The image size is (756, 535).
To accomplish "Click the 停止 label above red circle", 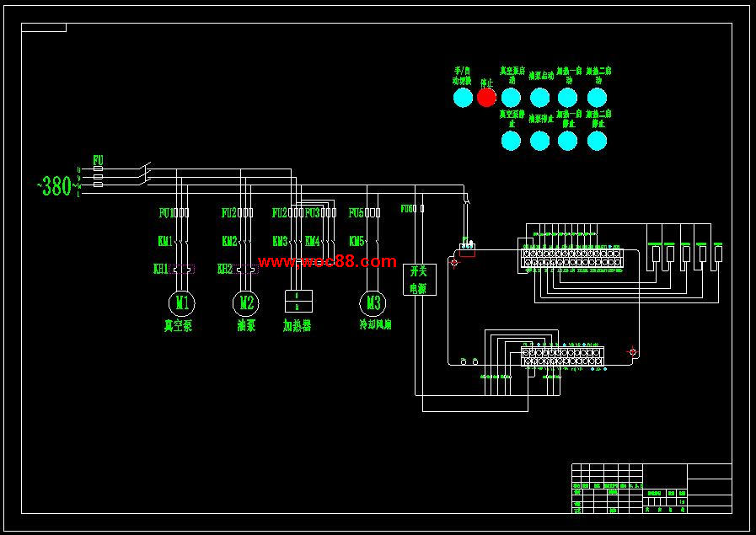I will [487, 83].
